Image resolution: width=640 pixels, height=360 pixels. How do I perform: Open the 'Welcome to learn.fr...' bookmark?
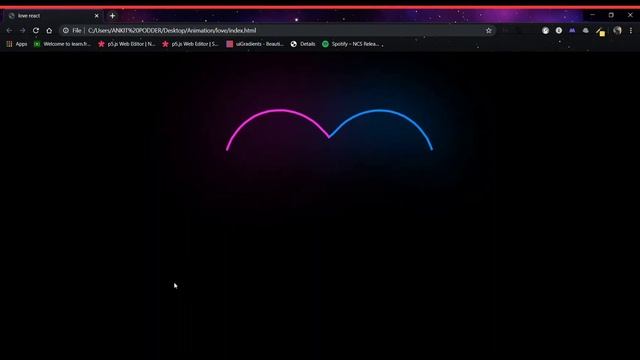62,44
